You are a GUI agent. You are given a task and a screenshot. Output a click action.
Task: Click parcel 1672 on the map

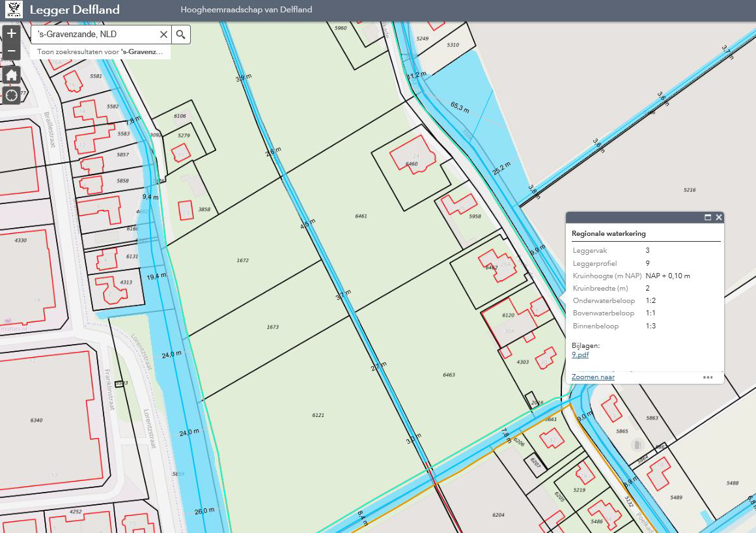[x=242, y=261]
